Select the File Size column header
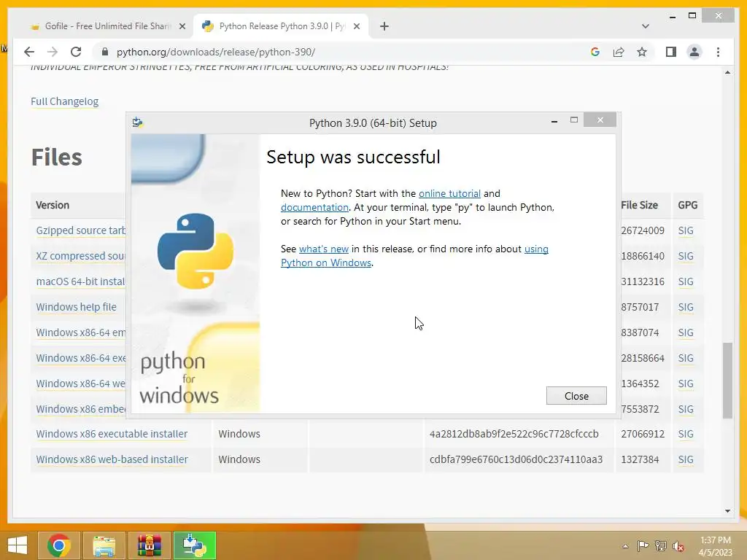The width and height of the screenshot is (747, 560). [639, 205]
